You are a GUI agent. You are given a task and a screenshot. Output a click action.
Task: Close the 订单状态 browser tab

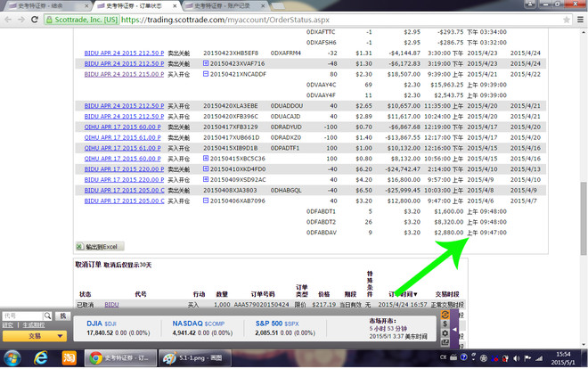click(x=175, y=6)
